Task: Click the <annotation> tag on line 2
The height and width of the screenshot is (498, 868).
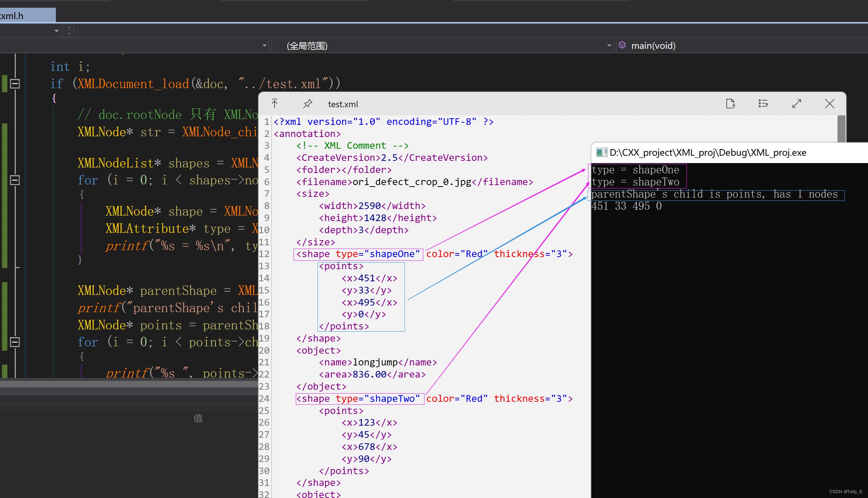Action: coord(307,134)
